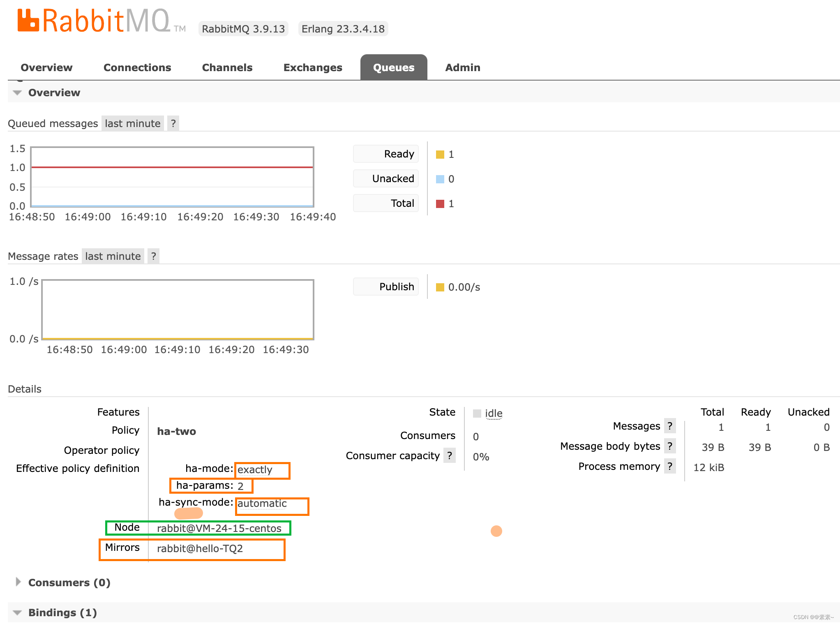This screenshot has width=840, height=624.
Task: Open the ha-two policy link
Action: coord(176,431)
